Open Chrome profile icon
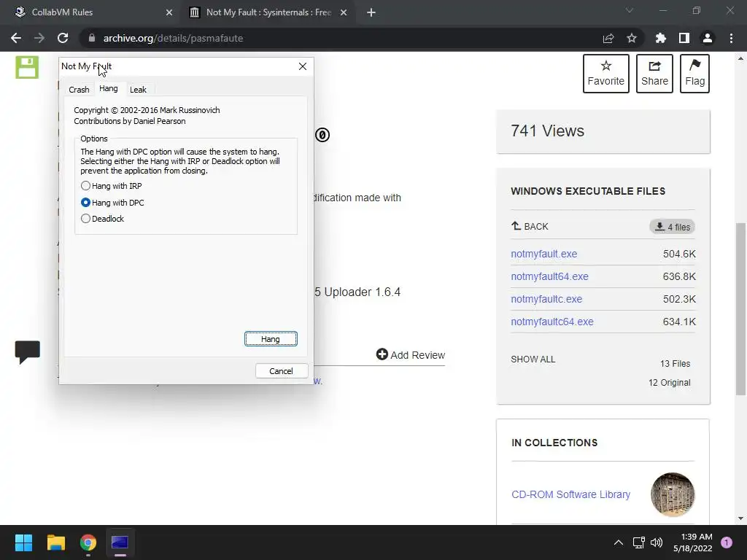This screenshot has width=747, height=560. 708,38
